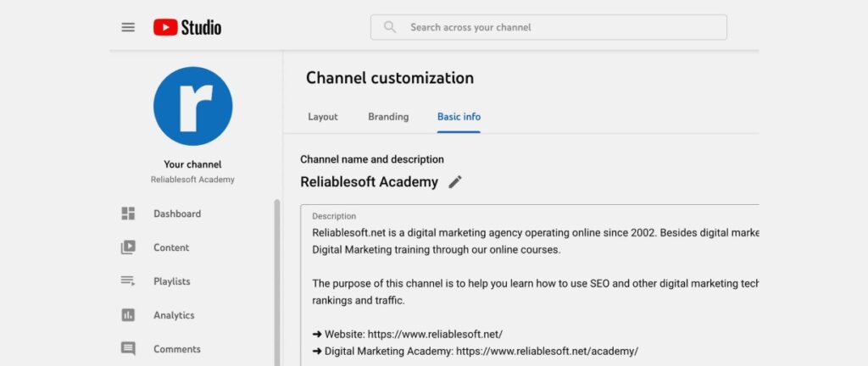Click the Your channel label
868x366 pixels.
pos(192,164)
